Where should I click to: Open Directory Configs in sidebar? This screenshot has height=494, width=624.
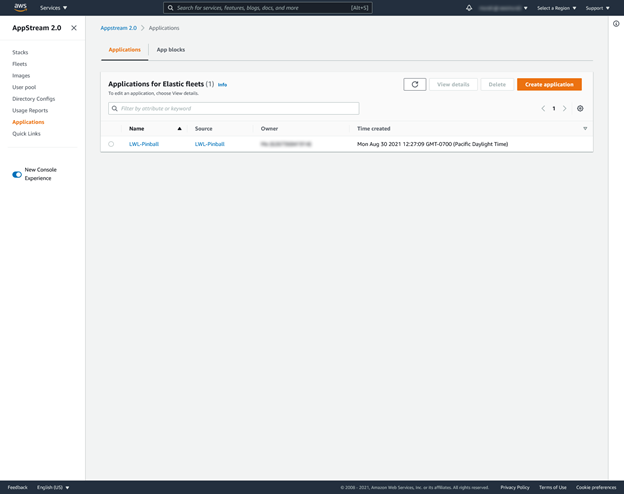(x=33, y=99)
